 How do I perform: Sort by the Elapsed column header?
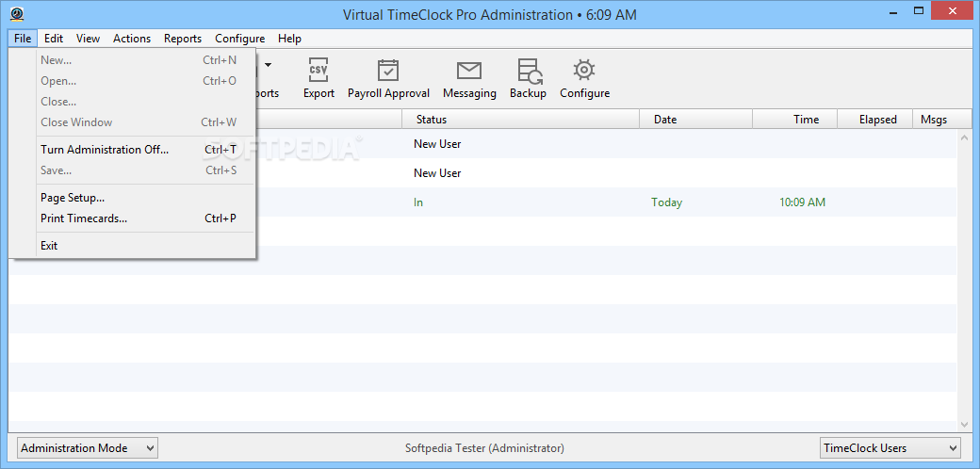pyautogui.click(x=877, y=120)
